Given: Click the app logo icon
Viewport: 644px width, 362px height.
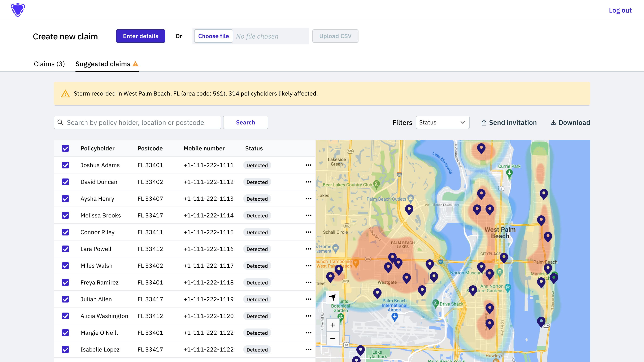Looking at the screenshot, I should point(18,10).
